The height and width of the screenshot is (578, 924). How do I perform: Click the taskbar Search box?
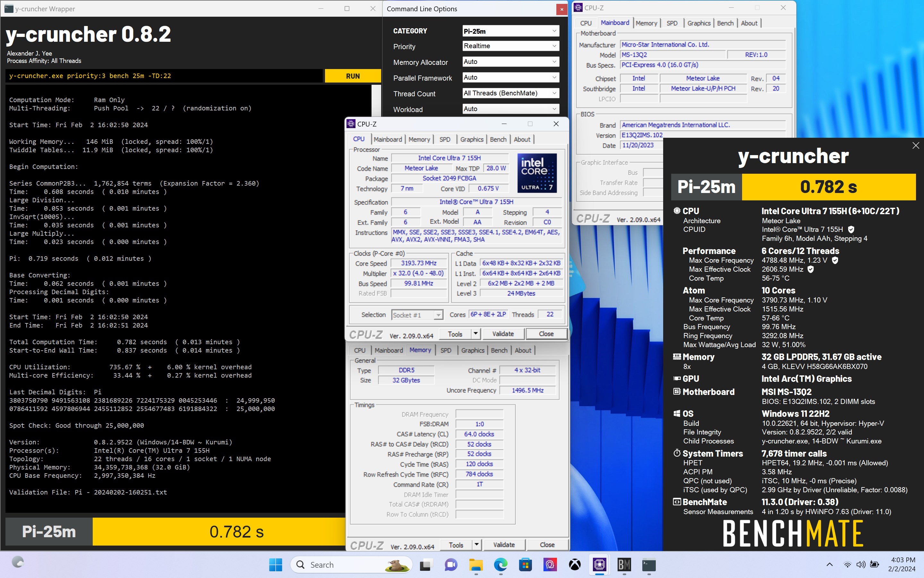tap(351, 564)
